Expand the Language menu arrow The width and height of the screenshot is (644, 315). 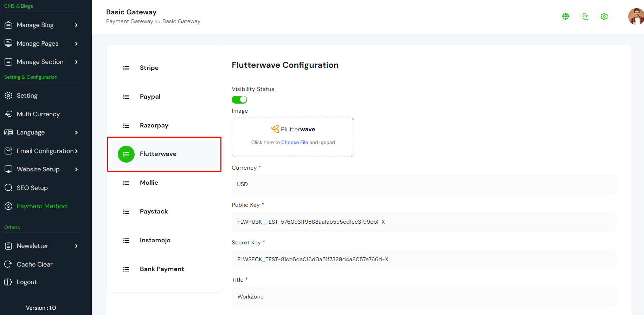click(x=76, y=132)
